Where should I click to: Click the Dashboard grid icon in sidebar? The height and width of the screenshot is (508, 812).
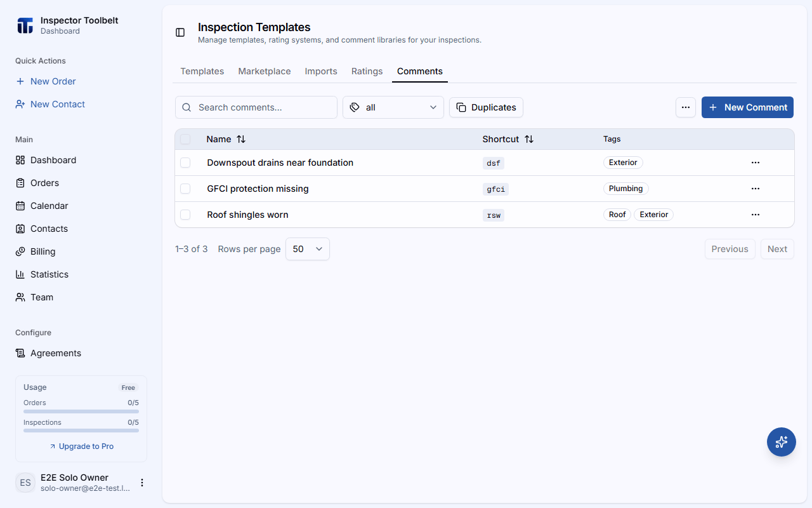pos(20,160)
